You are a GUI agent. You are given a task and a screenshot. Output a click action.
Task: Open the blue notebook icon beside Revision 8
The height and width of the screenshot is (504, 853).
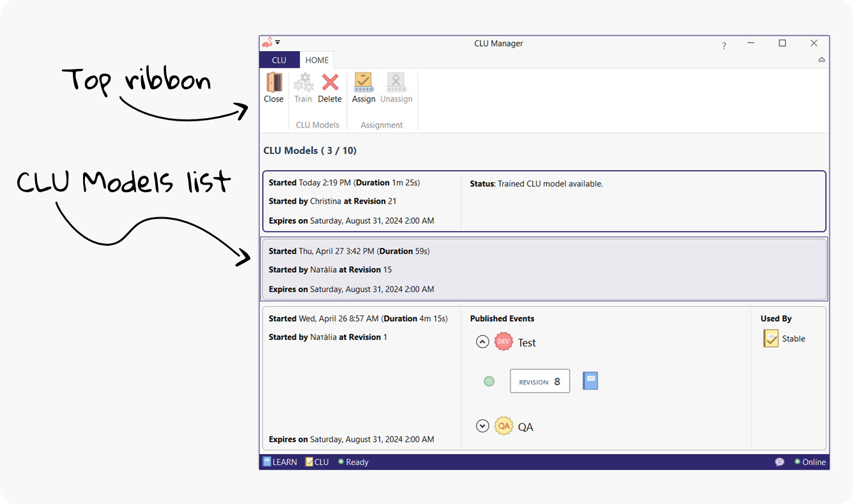point(590,381)
